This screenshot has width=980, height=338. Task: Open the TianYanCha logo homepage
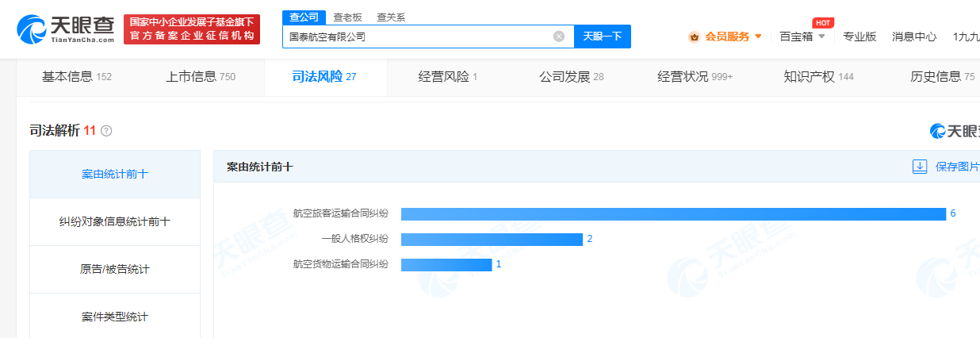pos(66,29)
